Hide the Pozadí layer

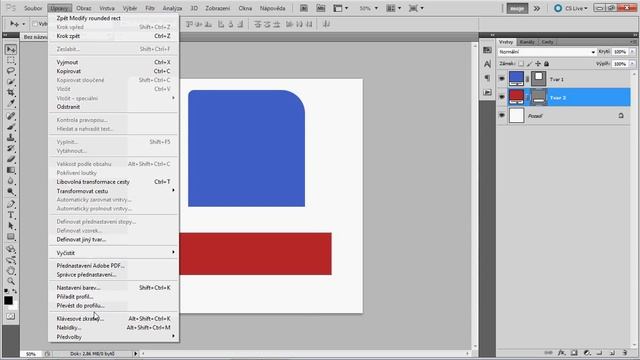[x=502, y=116]
